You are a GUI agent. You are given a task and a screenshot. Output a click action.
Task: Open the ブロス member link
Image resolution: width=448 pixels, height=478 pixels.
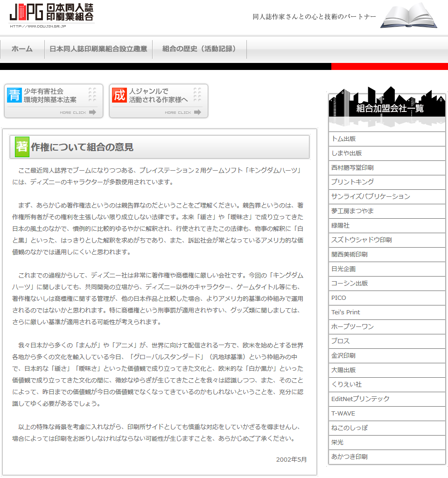click(x=387, y=341)
